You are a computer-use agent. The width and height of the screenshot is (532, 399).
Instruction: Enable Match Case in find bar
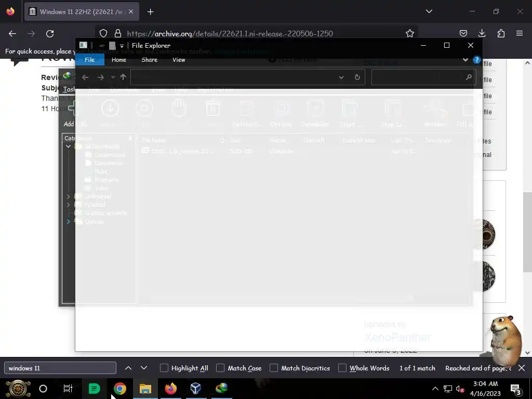click(x=220, y=368)
